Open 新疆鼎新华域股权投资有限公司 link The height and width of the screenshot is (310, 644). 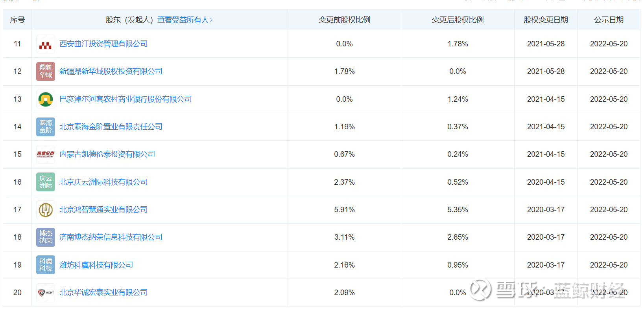[x=111, y=72]
